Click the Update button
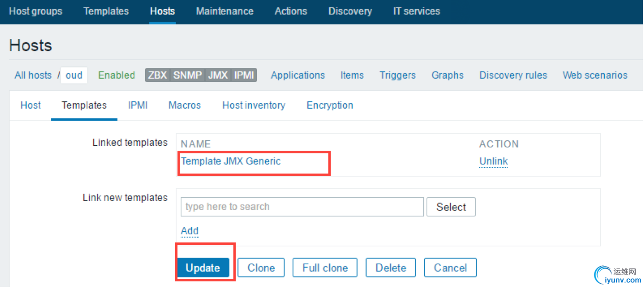The width and height of the screenshot is (644, 288). (203, 268)
